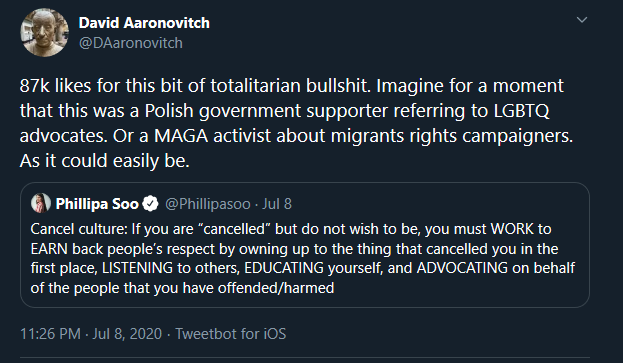Open Phillipa Soo's small avatar
The width and height of the screenshot is (623, 363).
[41, 203]
